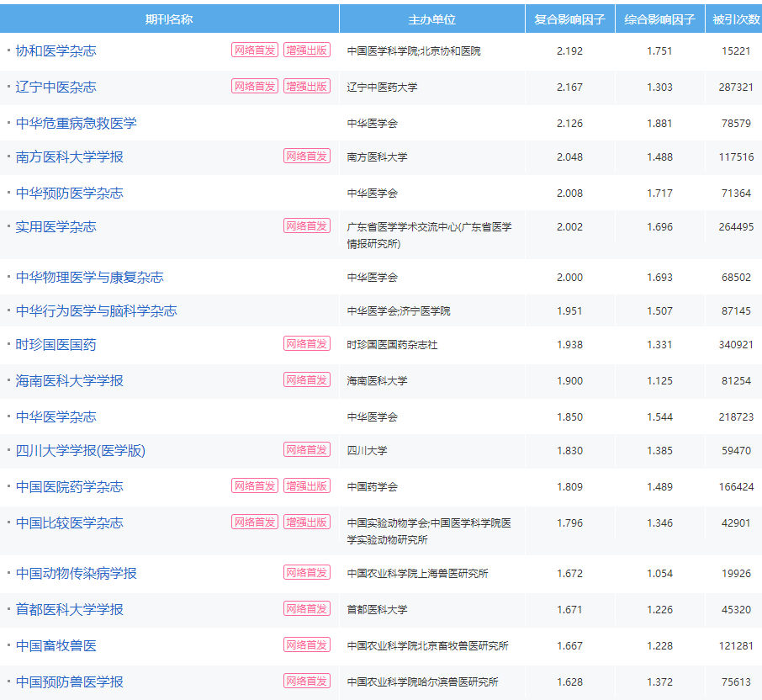
Task: Click 网络首发 badge for 首都医科大学学报
Action: point(306,609)
